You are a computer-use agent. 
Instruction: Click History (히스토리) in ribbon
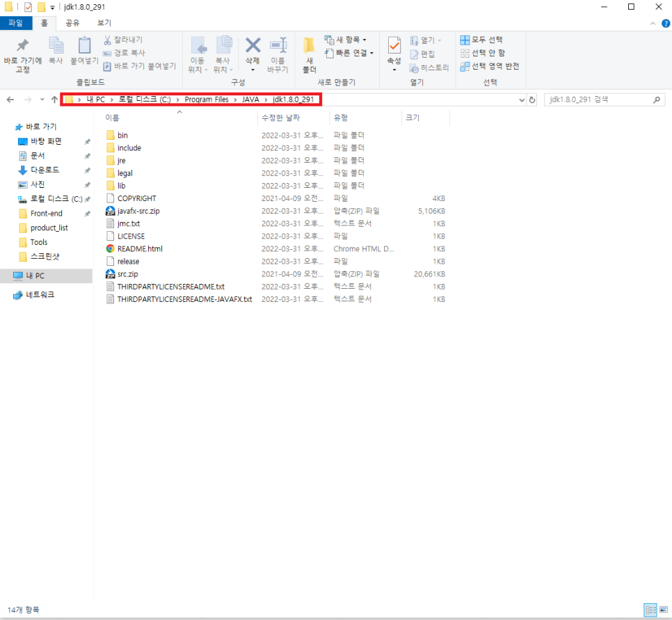click(429, 67)
